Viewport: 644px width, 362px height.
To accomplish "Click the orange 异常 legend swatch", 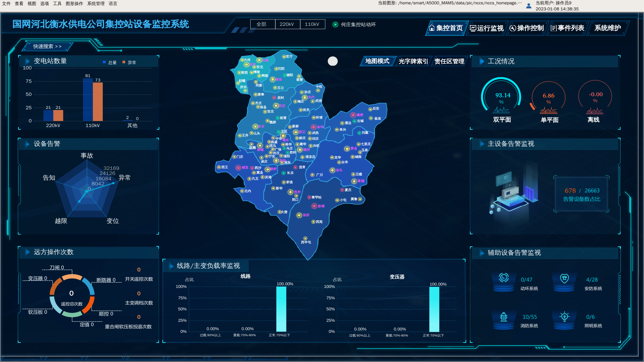I will pyautogui.click(x=124, y=62).
